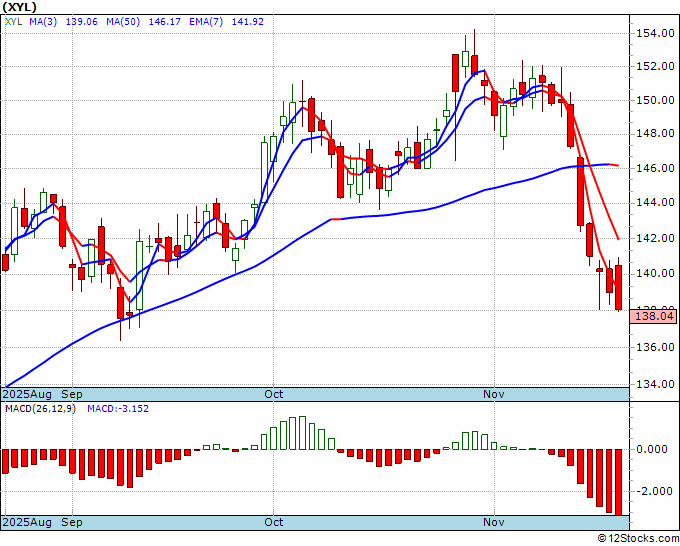Click the EMA(7) value 141.92

[x=248, y=21]
